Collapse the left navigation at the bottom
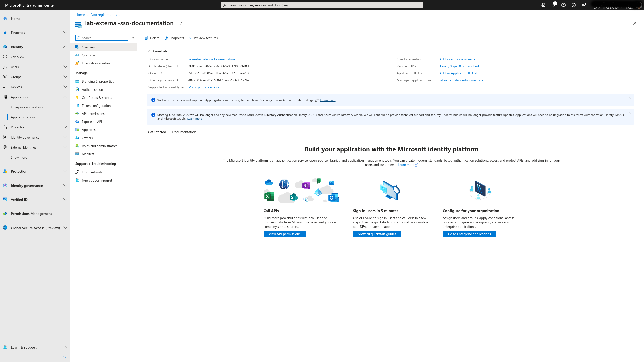The height and width of the screenshot is (362, 644). tap(64, 357)
